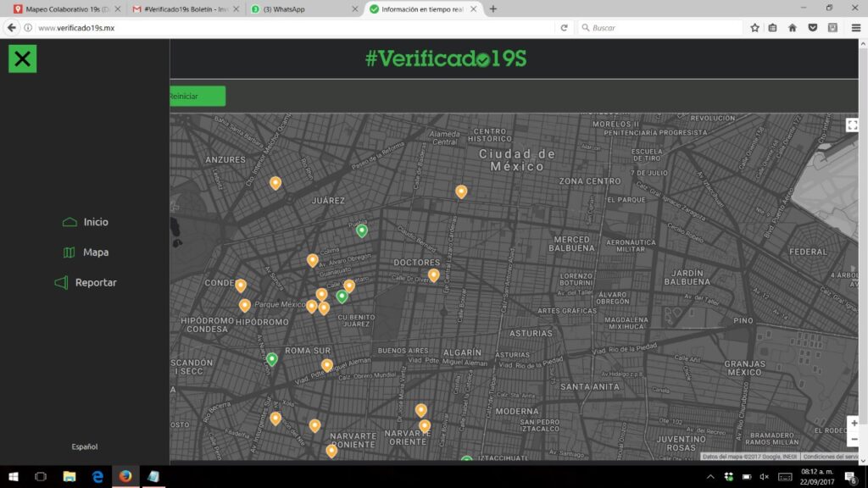Bookmark this page with the star
The height and width of the screenshot is (488, 868).
coord(754,28)
